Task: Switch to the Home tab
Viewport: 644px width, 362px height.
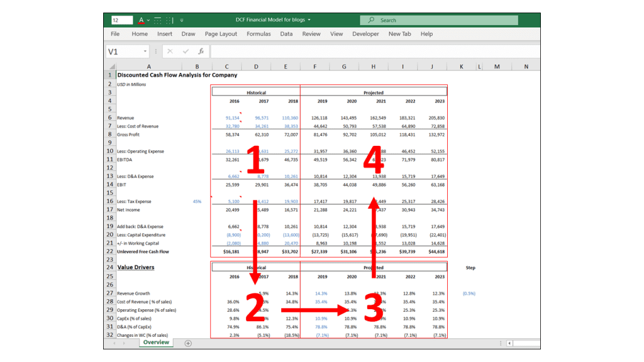Action: point(140,34)
